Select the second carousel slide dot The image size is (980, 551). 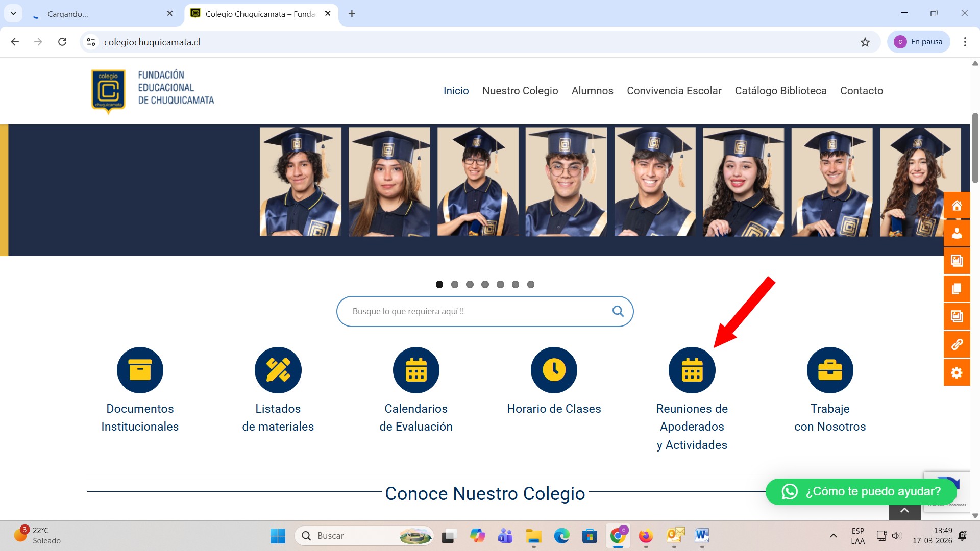(455, 285)
